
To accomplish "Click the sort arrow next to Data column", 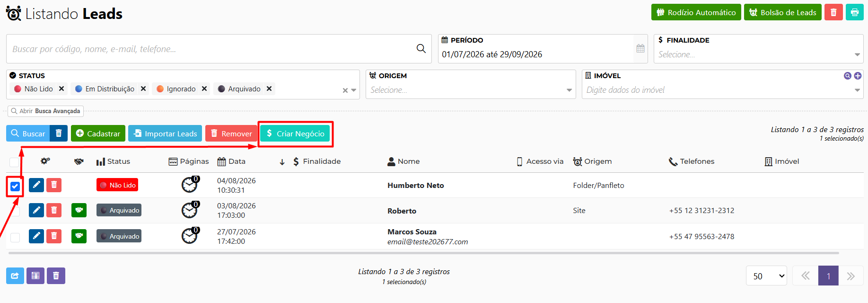I will [x=282, y=162].
